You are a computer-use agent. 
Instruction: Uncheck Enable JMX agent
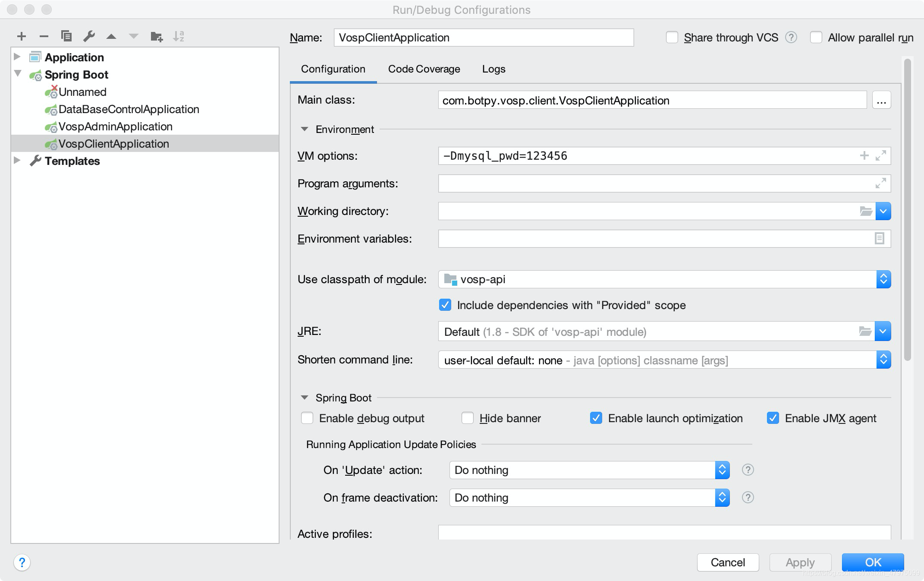(x=773, y=418)
